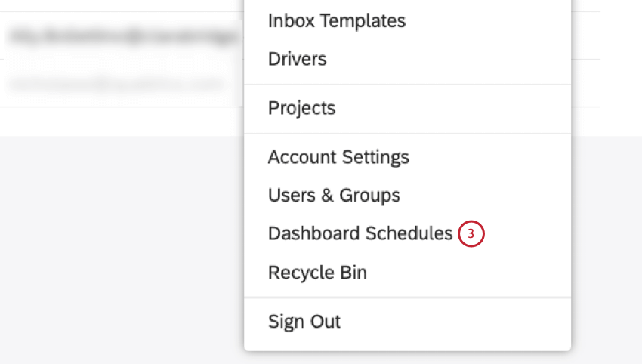The height and width of the screenshot is (364, 642).
Task: Edit templates under Inbox Templates
Action: 336,21
